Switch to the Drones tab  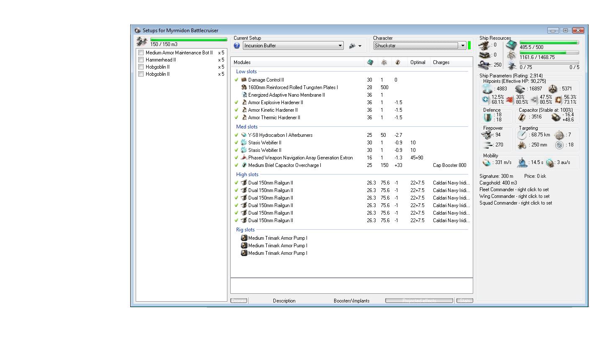[239, 300]
